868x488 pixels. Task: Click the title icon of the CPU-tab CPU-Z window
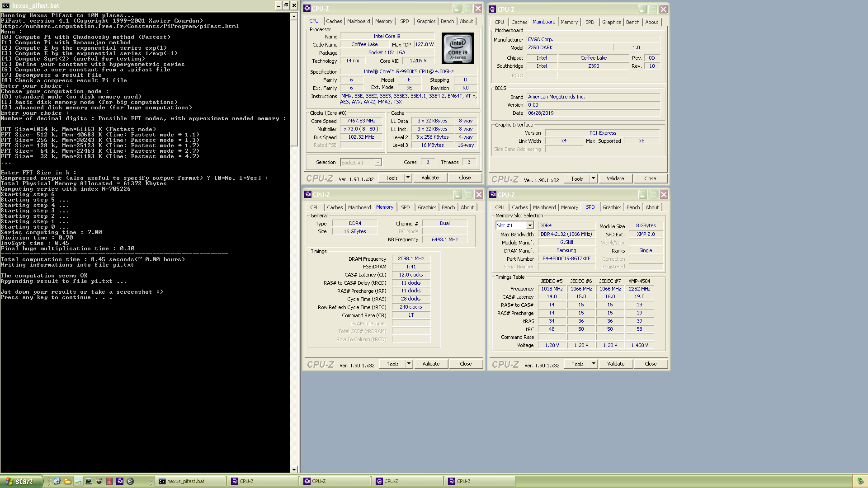click(x=307, y=8)
